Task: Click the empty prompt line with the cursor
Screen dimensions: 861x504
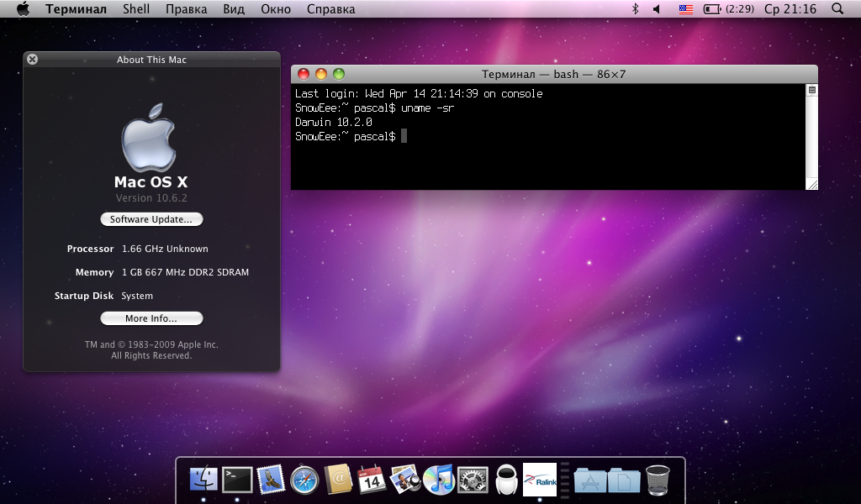Action: tap(351, 137)
